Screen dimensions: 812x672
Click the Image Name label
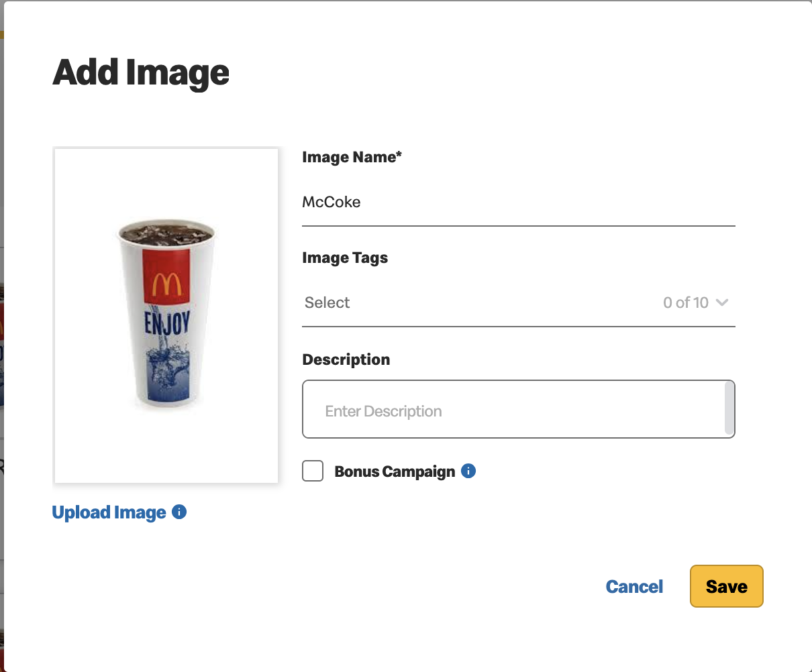coord(352,157)
